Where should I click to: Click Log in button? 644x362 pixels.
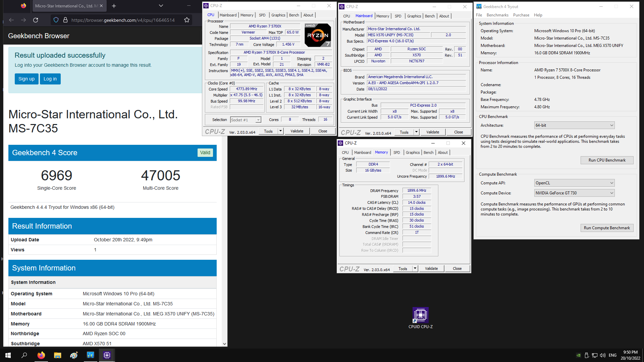pos(50,79)
